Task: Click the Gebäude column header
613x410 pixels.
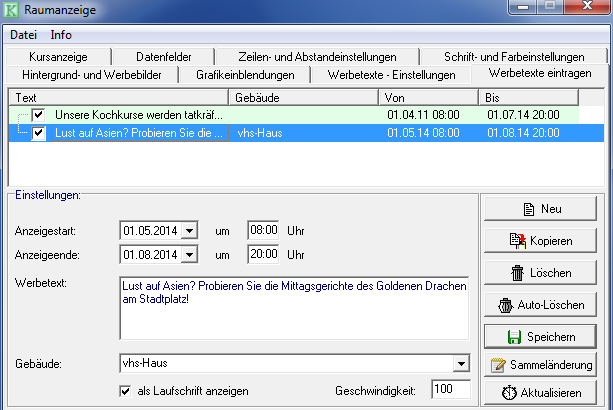Action: pyautogui.click(x=303, y=97)
